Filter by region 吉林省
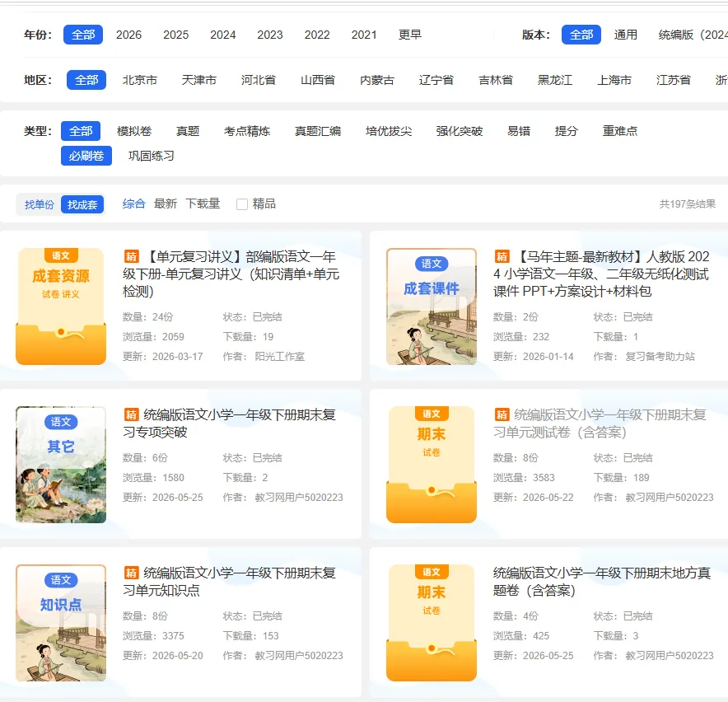728x702 pixels. [496, 80]
